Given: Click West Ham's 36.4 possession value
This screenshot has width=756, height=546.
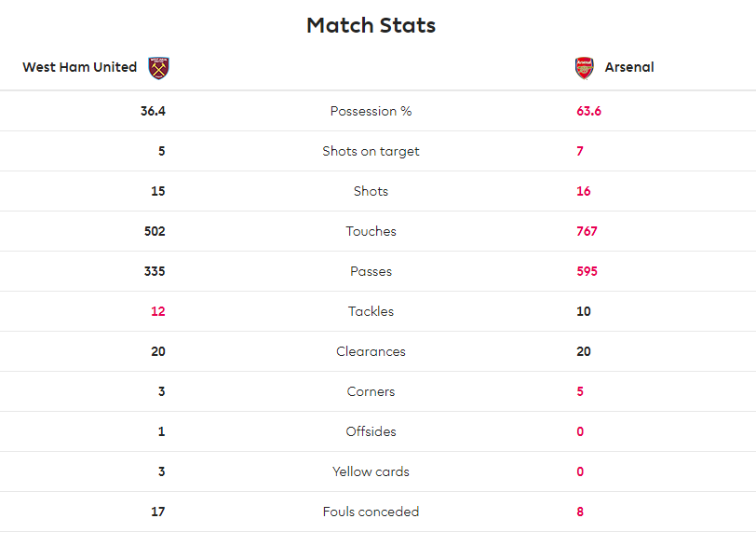Looking at the screenshot, I should [x=153, y=111].
